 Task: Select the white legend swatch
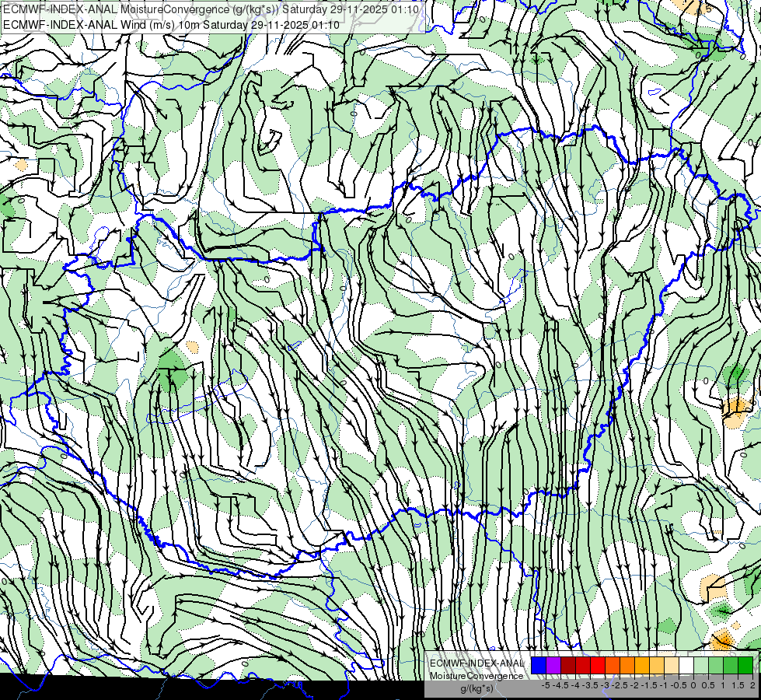686,666
